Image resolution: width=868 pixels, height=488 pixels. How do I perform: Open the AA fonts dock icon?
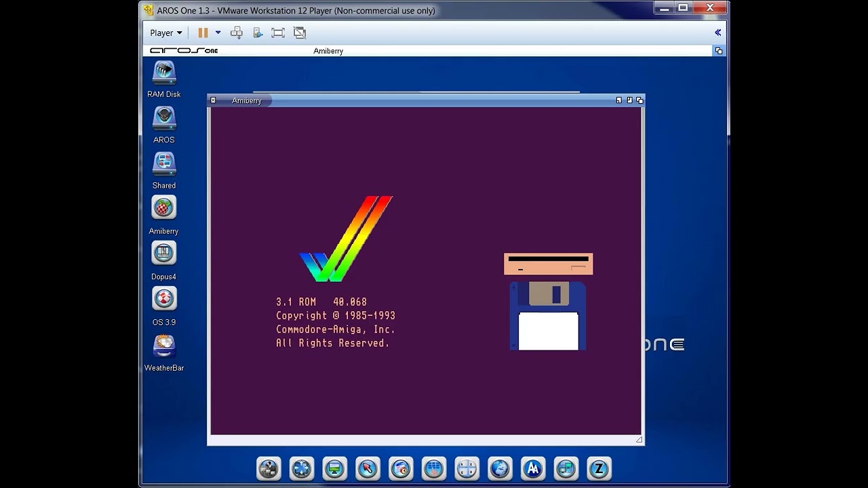pos(533,468)
